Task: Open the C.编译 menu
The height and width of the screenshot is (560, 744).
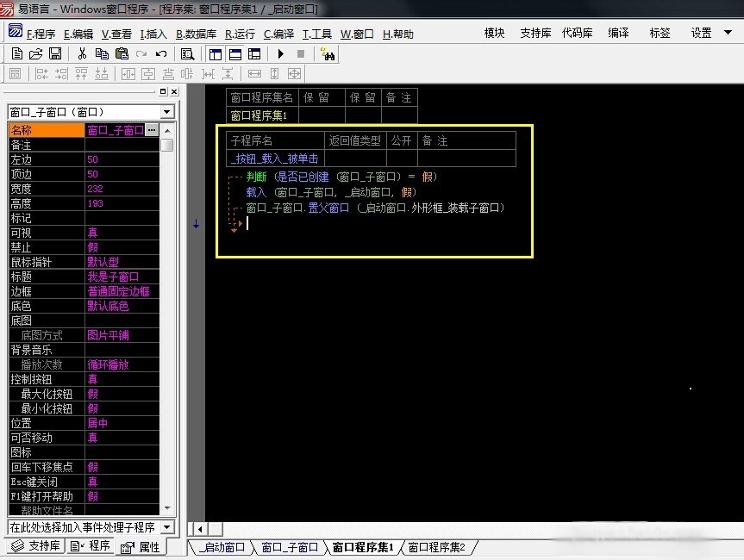Action: point(279,34)
